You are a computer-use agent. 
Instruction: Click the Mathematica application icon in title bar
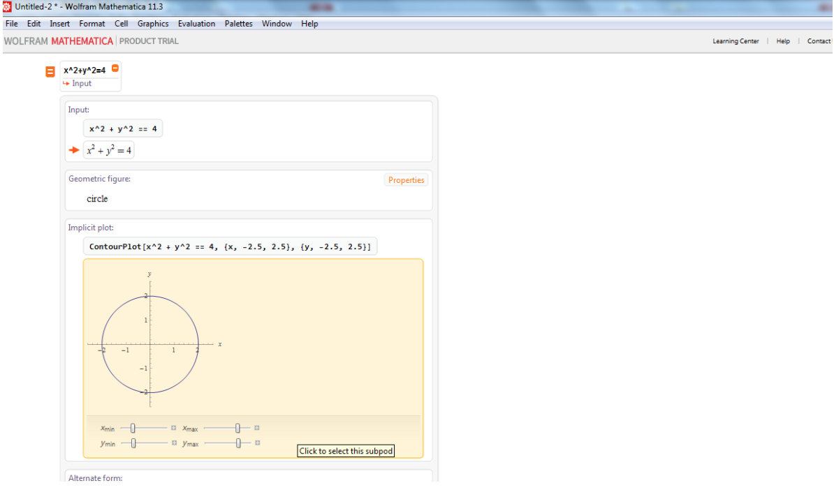[x=7, y=7]
